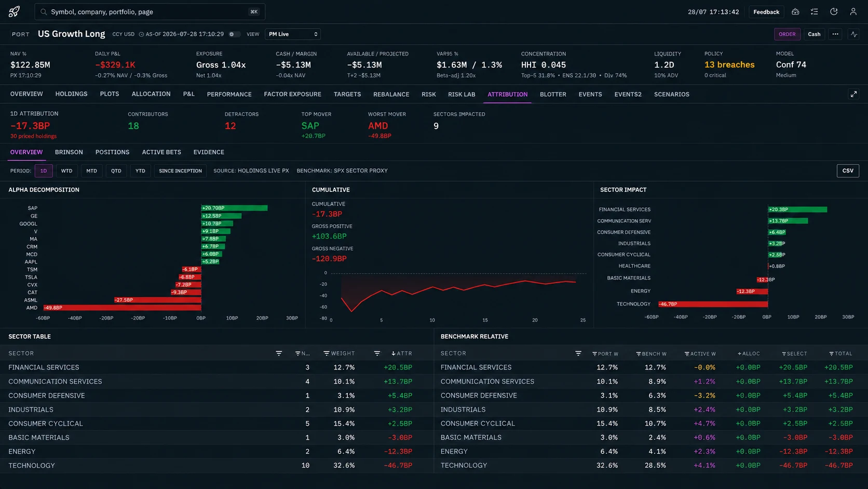The height and width of the screenshot is (489, 868).
Task: Filter the TOTAL column
Action: click(x=831, y=354)
